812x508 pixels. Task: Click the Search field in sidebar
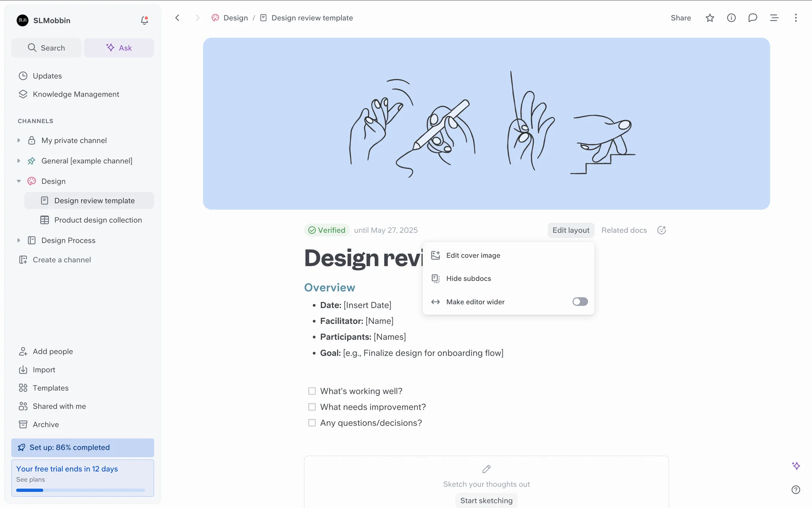click(47, 48)
